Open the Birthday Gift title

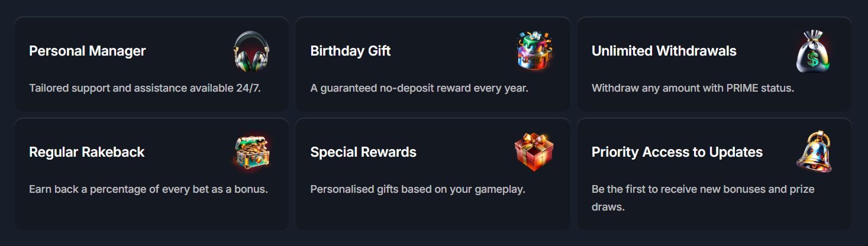[x=350, y=51]
